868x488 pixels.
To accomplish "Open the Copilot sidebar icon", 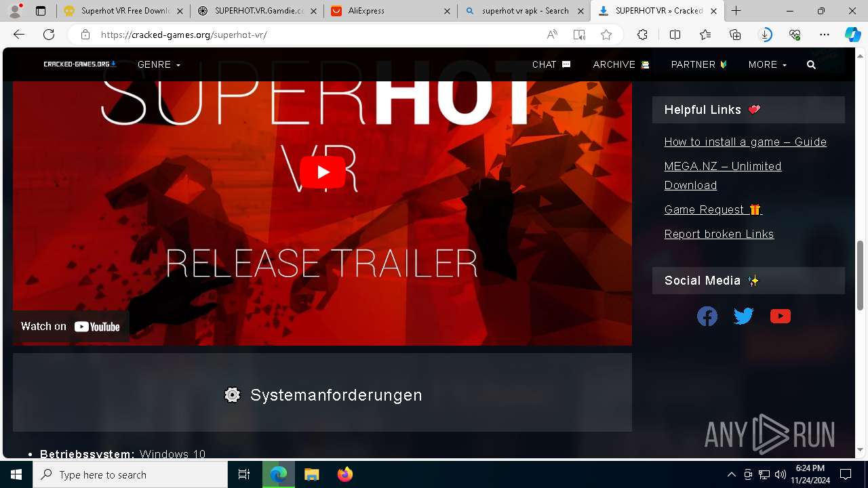I will (852, 35).
